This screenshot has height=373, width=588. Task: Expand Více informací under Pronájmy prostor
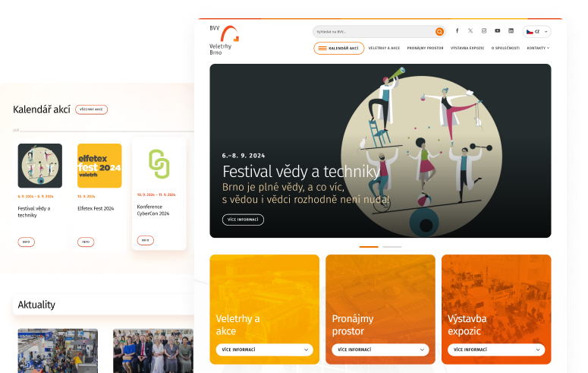point(380,350)
